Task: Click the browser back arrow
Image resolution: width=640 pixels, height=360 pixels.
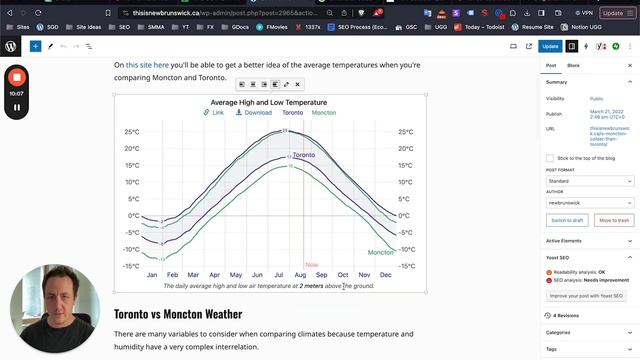Action: pos(9,13)
